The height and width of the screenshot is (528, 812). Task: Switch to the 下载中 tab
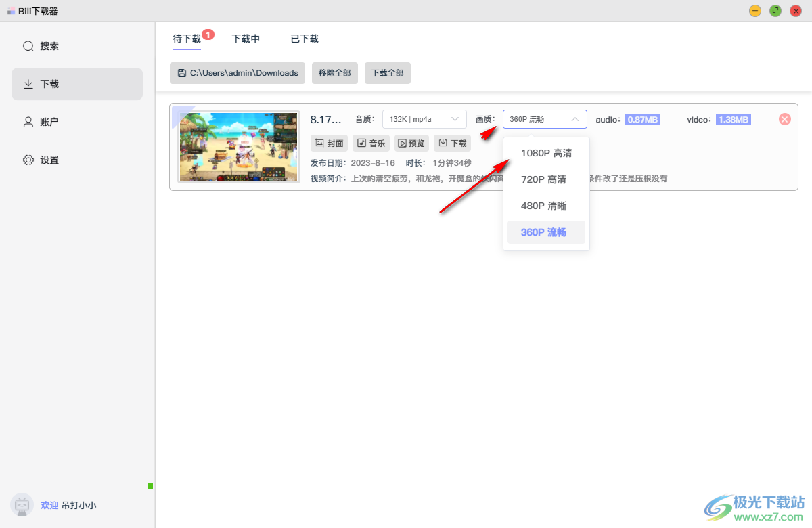(246, 39)
